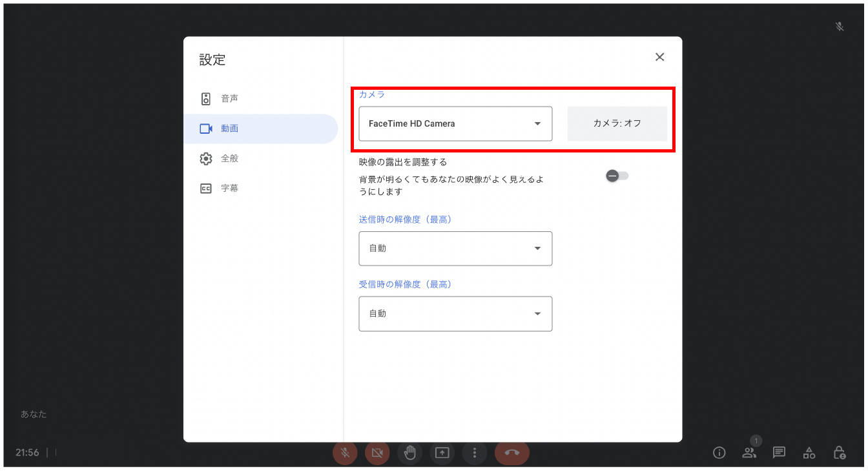Expand 受信時の解像度 dropdown

455,314
